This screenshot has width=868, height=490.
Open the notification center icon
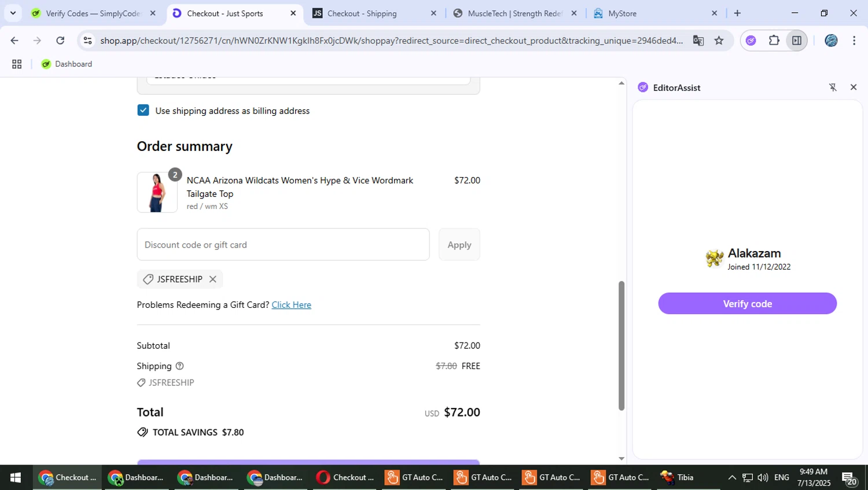click(849, 478)
